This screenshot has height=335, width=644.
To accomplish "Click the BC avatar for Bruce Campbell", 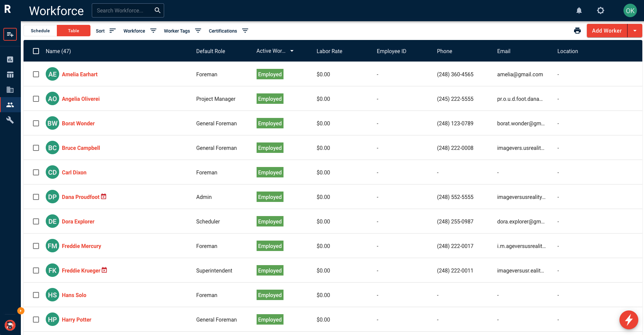I will tap(52, 148).
